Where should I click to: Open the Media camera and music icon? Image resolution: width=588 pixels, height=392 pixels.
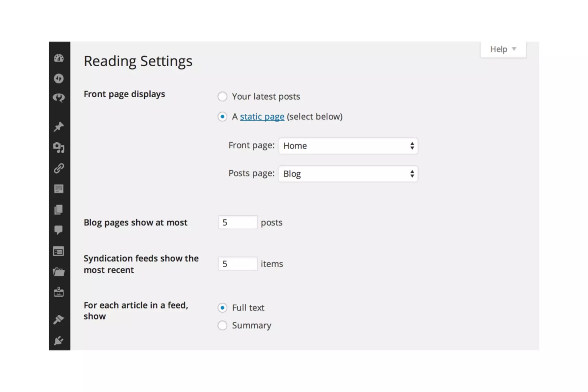point(59,148)
